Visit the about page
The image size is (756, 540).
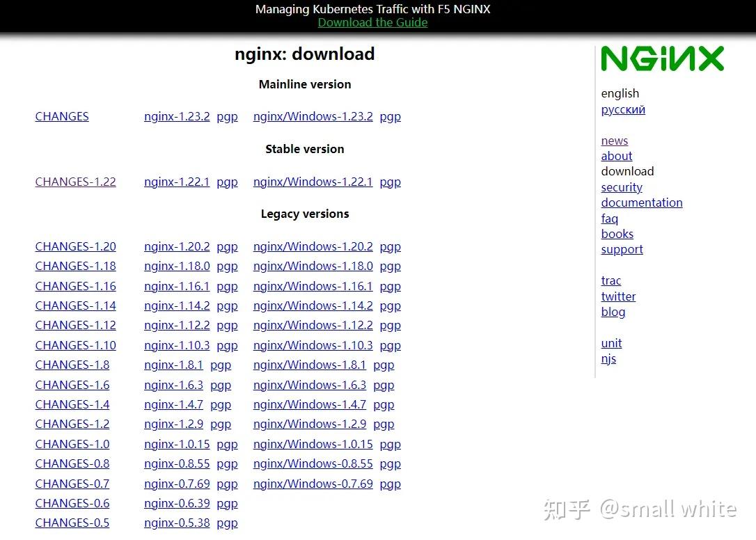(x=616, y=156)
